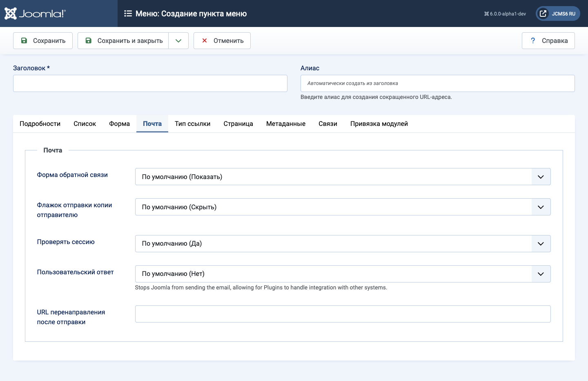Click the save icon on Сохранить и закрыть
The width and height of the screenshot is (588, 381).
click(x=89, y=40)
